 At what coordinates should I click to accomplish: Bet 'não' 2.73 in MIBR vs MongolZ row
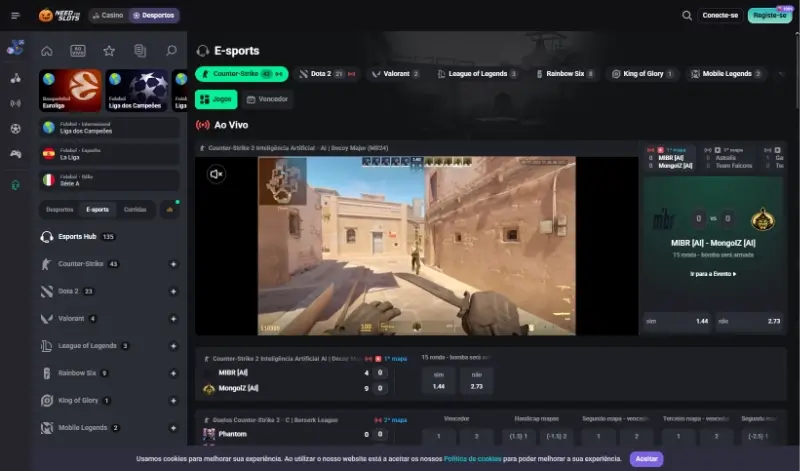click(x=477, y=381)
